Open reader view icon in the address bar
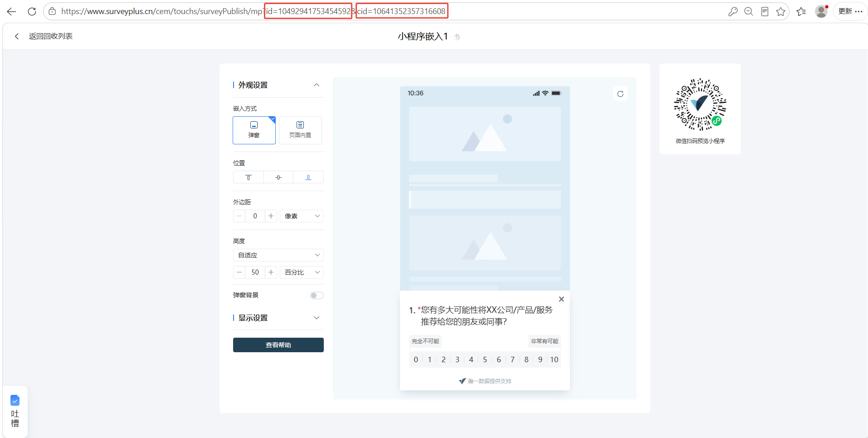 (x=765, y=12)
